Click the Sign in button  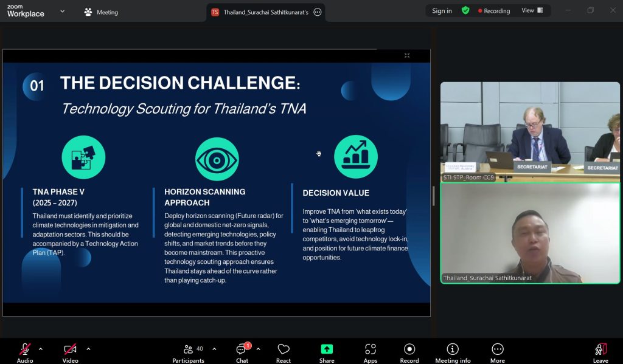[442, 11]
